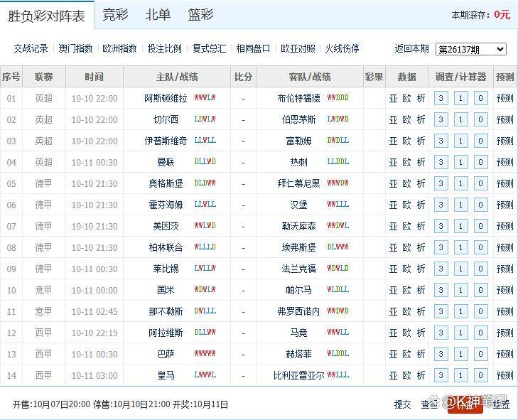The image size is (518, 420).
Task: Toggle 3 pick for 阿斯顿维拉 match
Action: coord(441,98)
